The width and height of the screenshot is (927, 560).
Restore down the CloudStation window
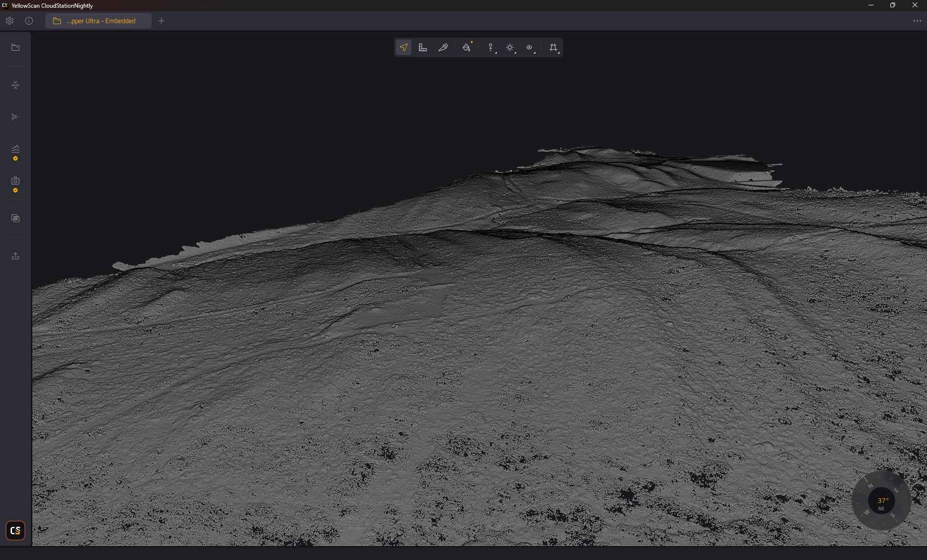click(x=893, y=5)
